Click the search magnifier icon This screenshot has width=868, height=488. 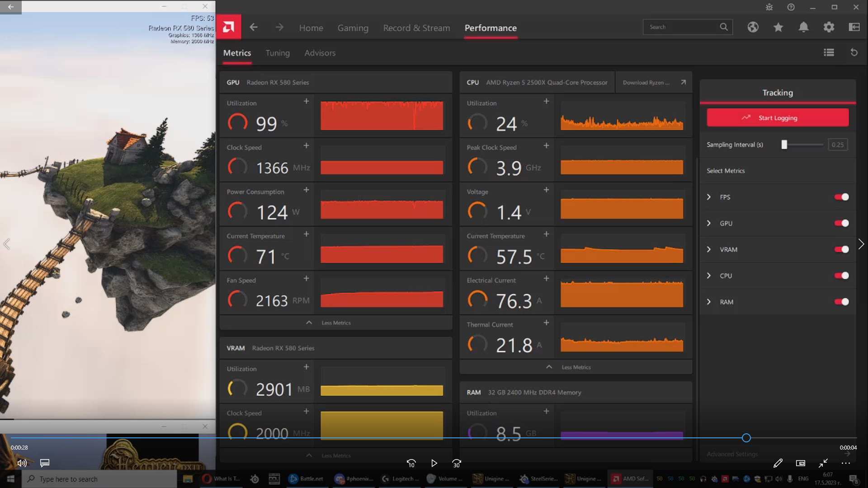click(x=724, y=27)
